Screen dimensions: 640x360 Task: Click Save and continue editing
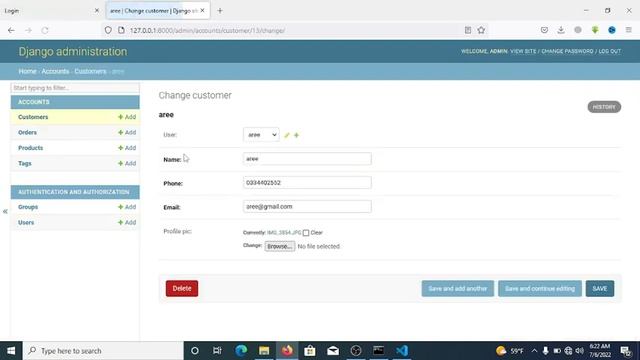click(540, 289)
